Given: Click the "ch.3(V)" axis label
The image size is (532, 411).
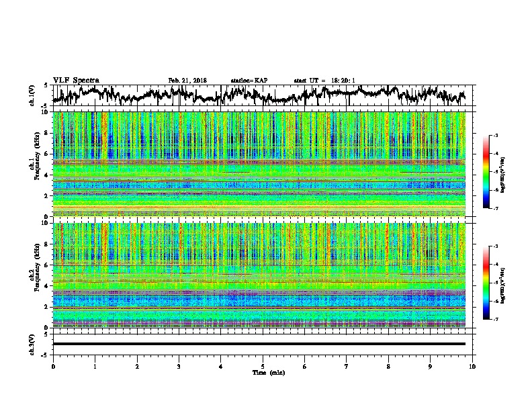Looking at the screenshot, I should (x=32, y=345).
